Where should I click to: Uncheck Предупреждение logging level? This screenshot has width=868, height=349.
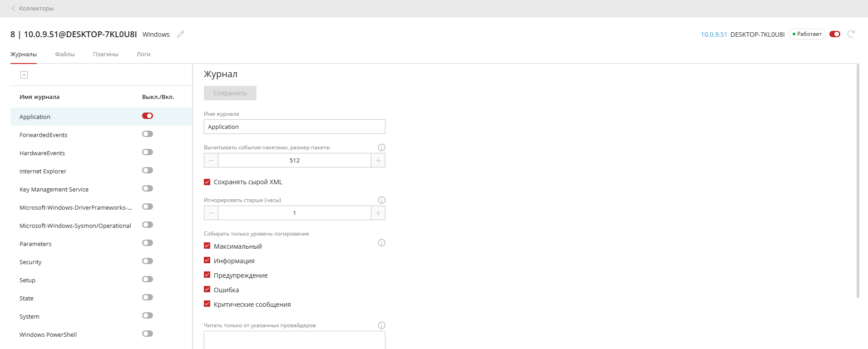pos(207,275)
